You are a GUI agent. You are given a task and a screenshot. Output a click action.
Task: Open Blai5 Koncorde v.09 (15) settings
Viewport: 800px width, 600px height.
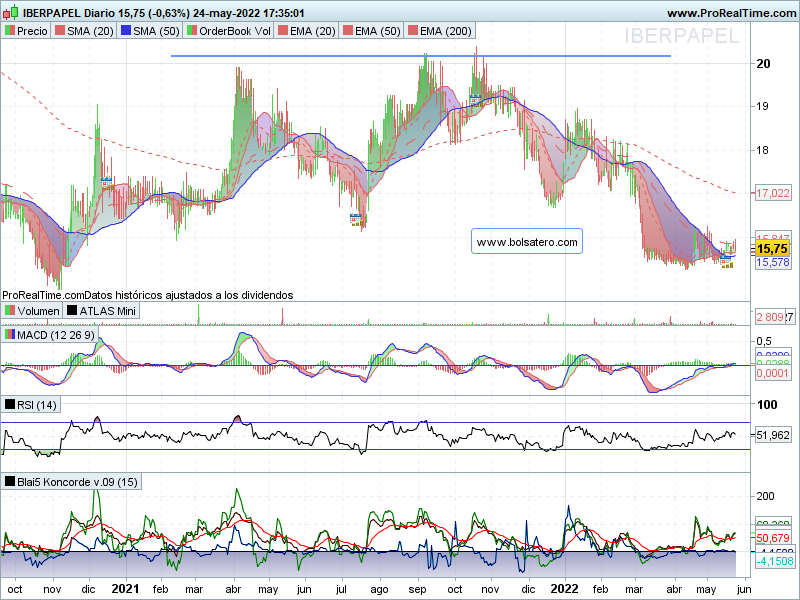71,482
